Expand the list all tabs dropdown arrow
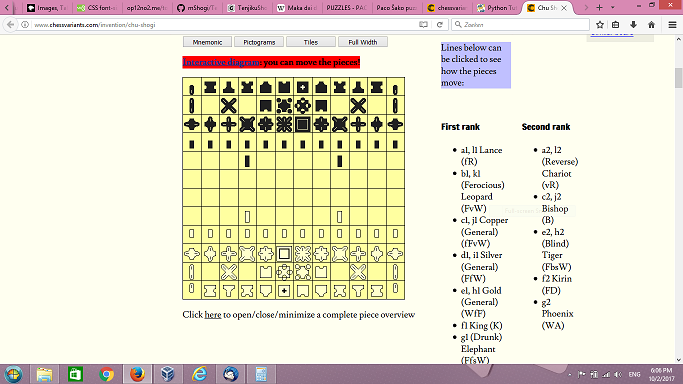The height and width of the screenshot is (384, 683). [612, 7]
